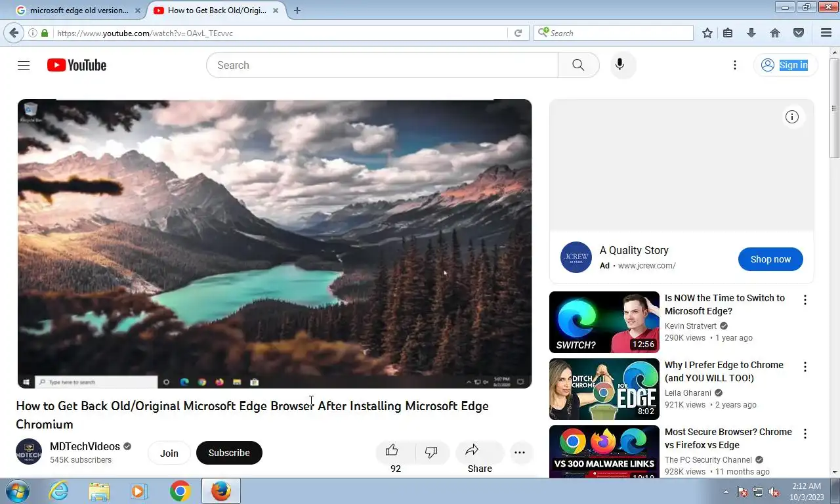Click the Share arrow button
Image resolution: width=840 pixels, height=504 pixels.
click(x=479, y=451)
